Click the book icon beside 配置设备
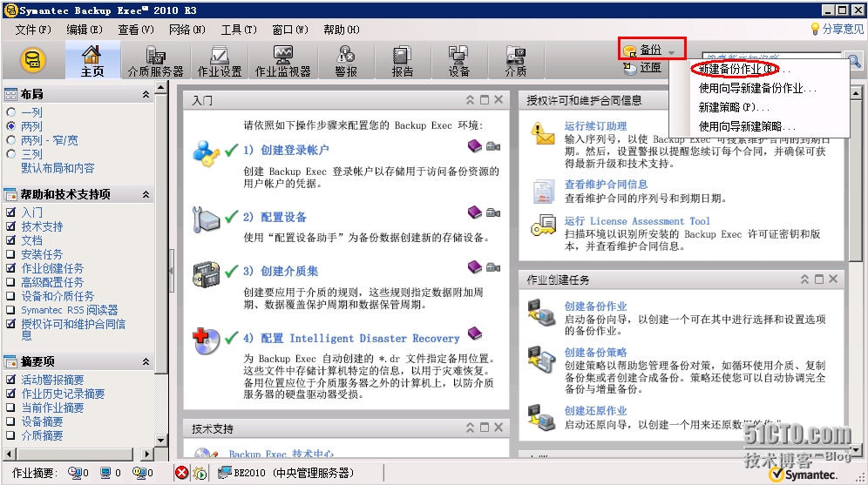The height and width of the screenshot is (485, 868). click(475, 212)
